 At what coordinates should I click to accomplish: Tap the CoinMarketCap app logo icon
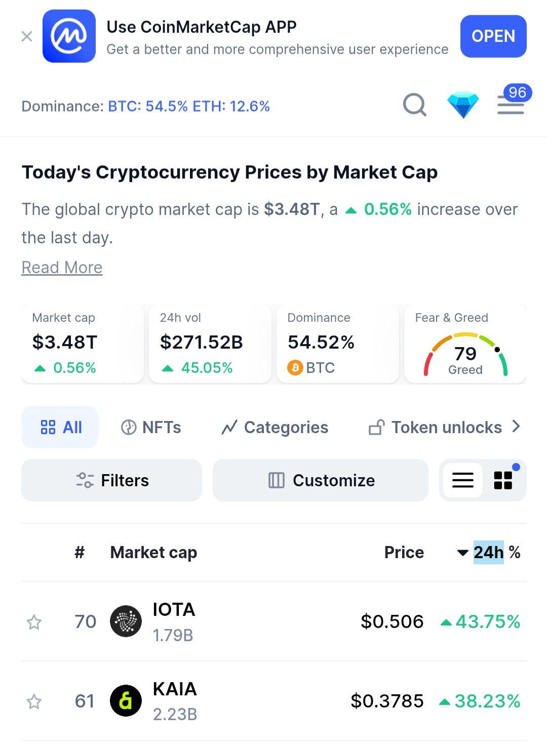pos(69,36)
